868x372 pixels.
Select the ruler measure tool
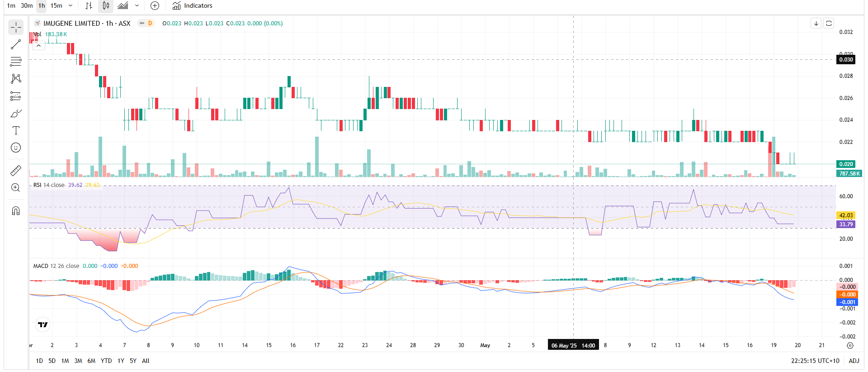click(16, 170)
